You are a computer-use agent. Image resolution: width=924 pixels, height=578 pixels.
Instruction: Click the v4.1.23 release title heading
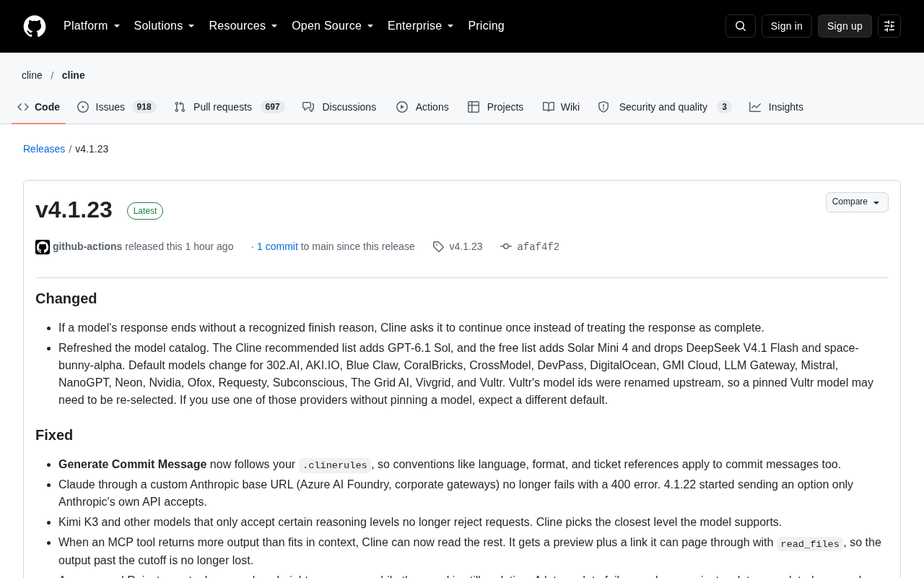tap(74, 210)
